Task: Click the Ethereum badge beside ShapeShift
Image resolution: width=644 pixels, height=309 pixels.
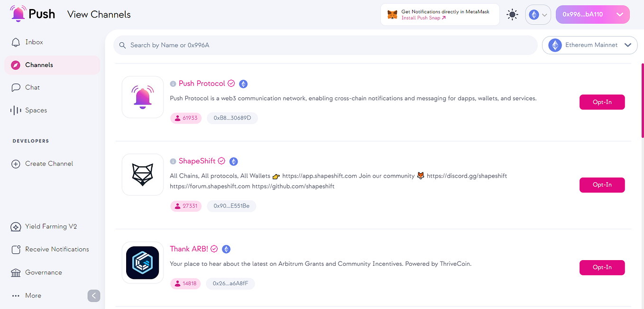Action: [233, 161]
